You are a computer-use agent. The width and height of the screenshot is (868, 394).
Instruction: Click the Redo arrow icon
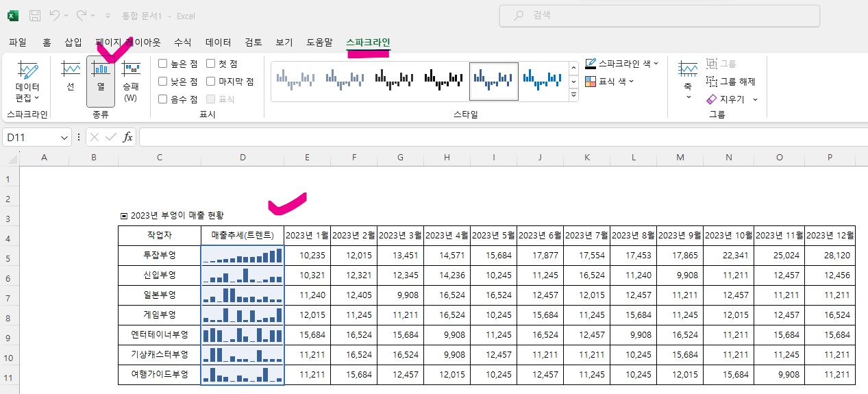point(82,15)
